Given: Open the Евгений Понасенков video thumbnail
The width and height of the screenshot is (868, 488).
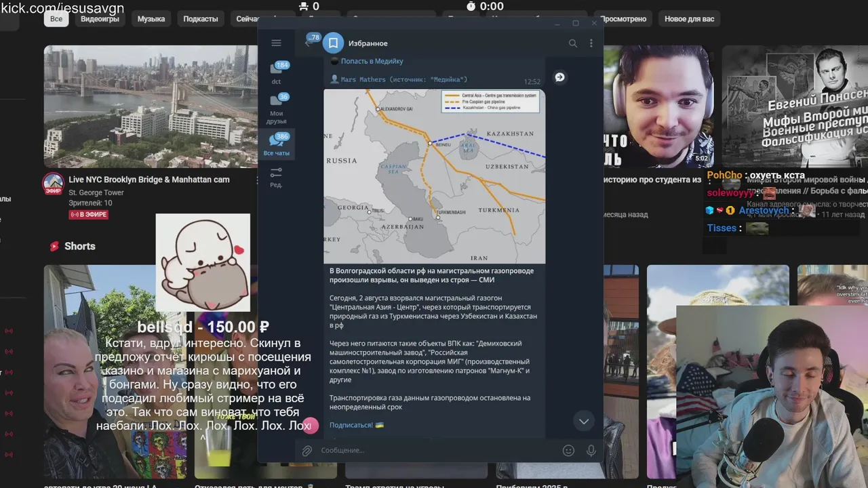Looking at the screenshot, I should coord(795,106).
